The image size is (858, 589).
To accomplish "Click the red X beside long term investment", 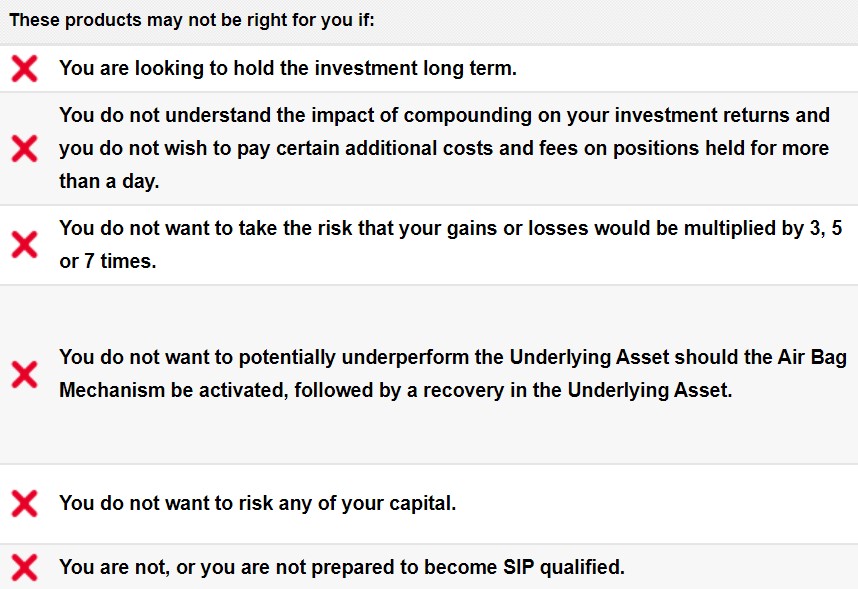I will coord(24,68).
